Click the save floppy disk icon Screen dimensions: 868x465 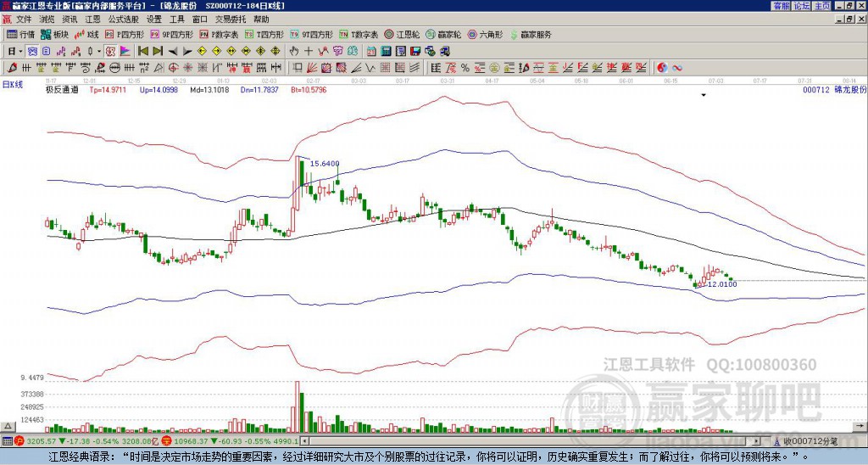point(415,52)
